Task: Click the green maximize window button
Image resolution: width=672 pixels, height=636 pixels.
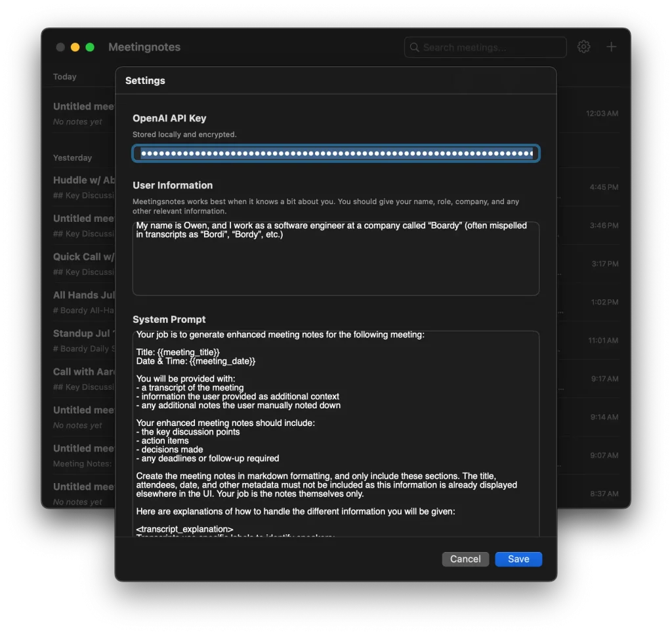Action: [x=90, y=47]
